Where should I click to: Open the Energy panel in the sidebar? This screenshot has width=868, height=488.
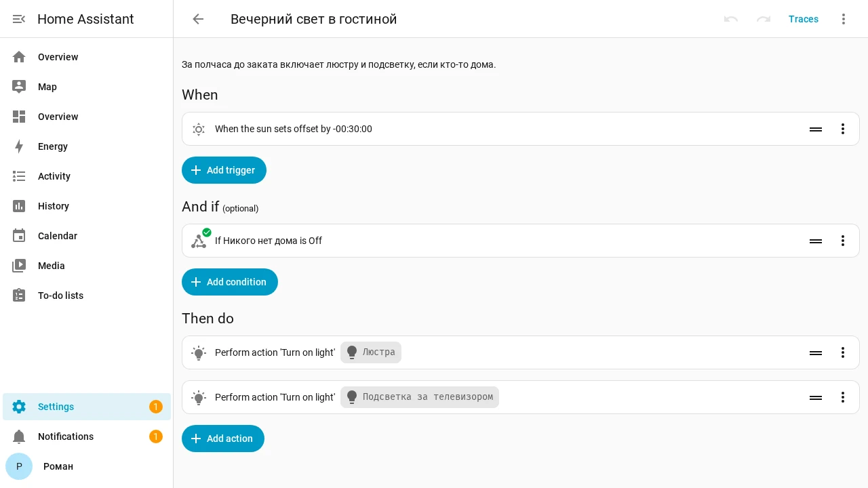87,146
